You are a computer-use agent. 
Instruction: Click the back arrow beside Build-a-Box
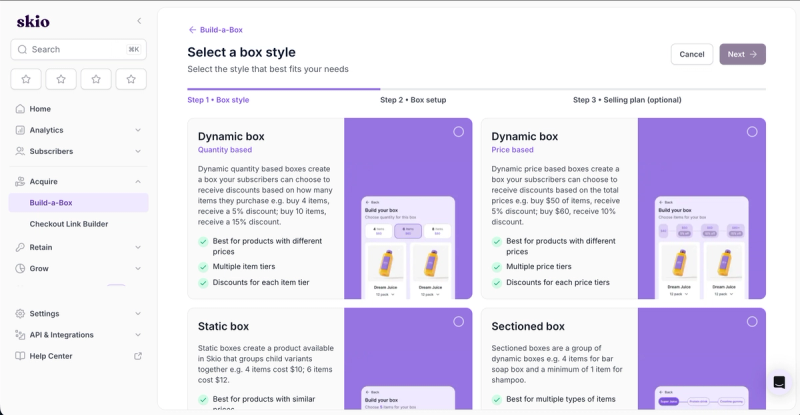click(192, 30)
